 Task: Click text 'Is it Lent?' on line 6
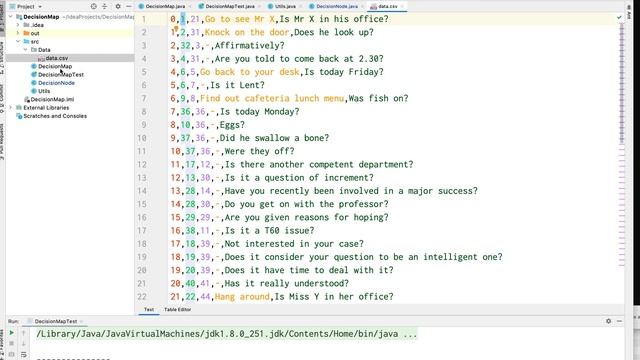[237, 85]
